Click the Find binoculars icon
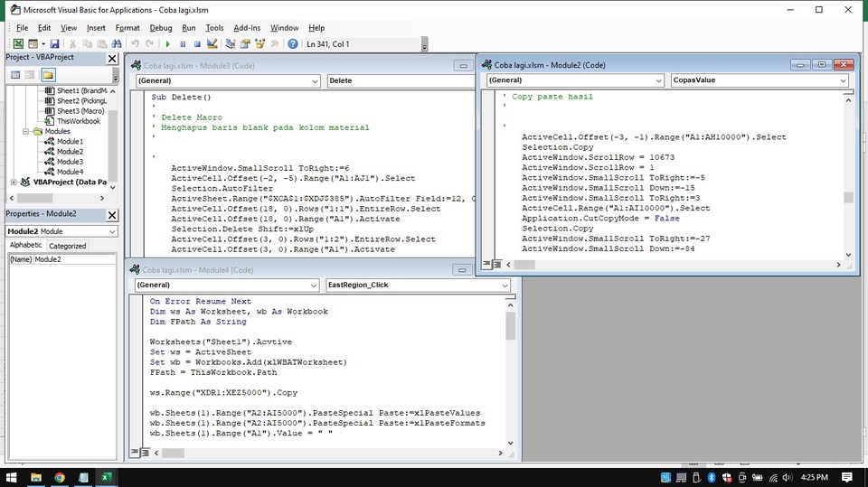868x487 pixels. (117, 43)
